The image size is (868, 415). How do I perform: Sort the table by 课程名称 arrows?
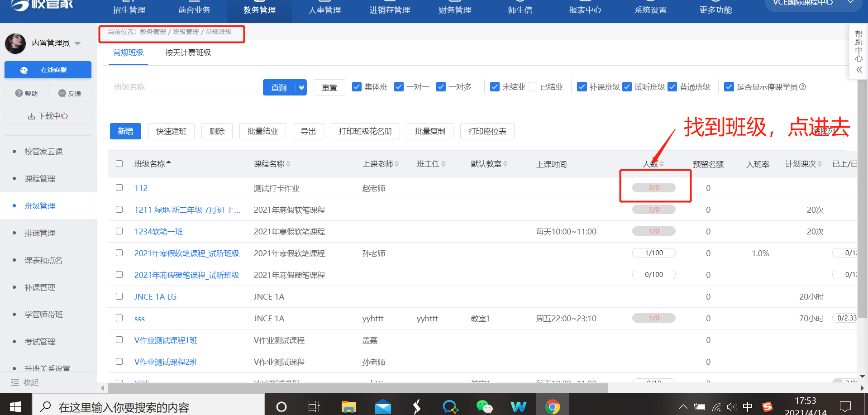click(x=288, y=164)
